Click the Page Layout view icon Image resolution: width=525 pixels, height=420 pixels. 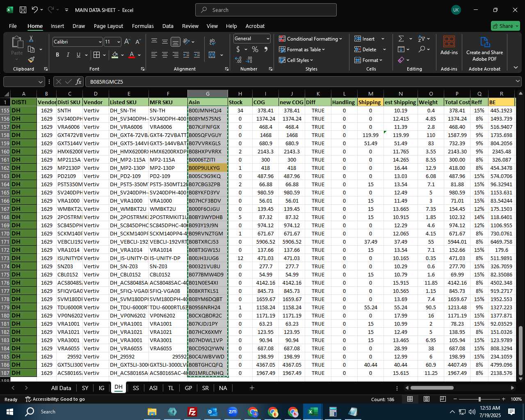coord(427,399)
